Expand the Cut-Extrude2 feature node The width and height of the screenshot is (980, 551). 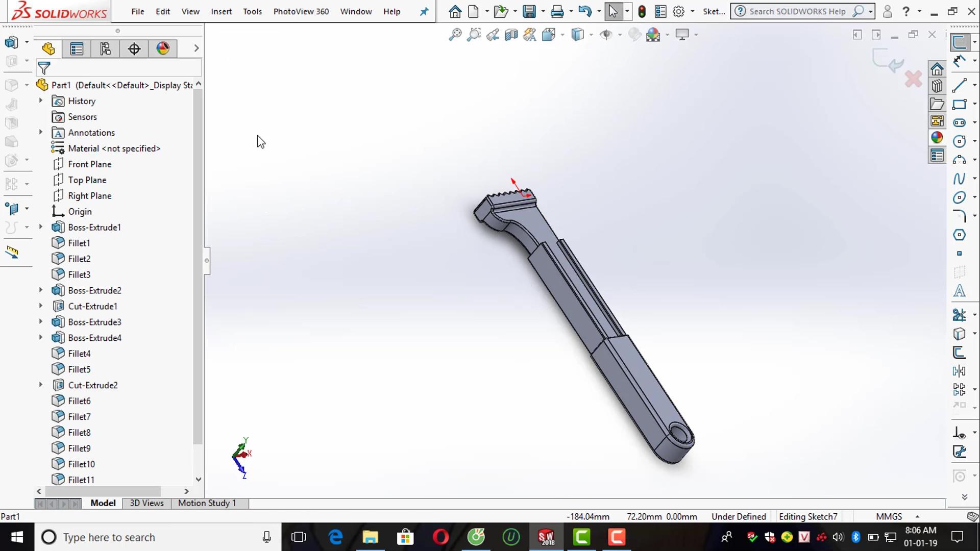click(x=41, y=385)
